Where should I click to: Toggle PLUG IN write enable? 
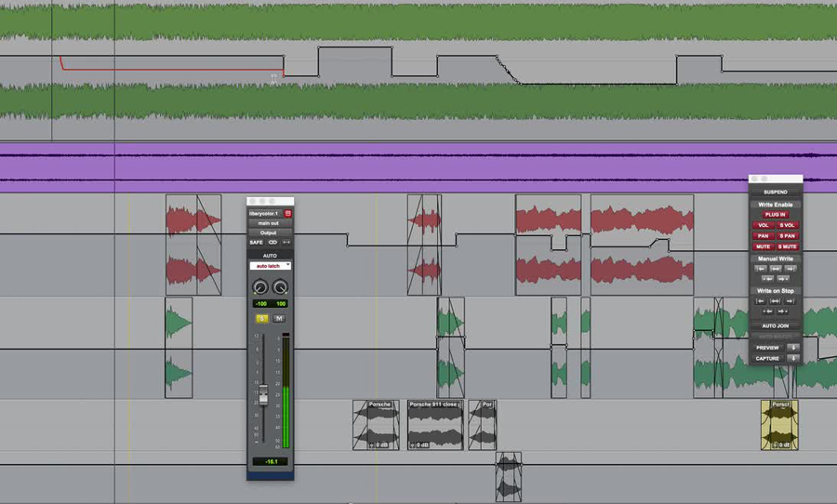(775, 214)
